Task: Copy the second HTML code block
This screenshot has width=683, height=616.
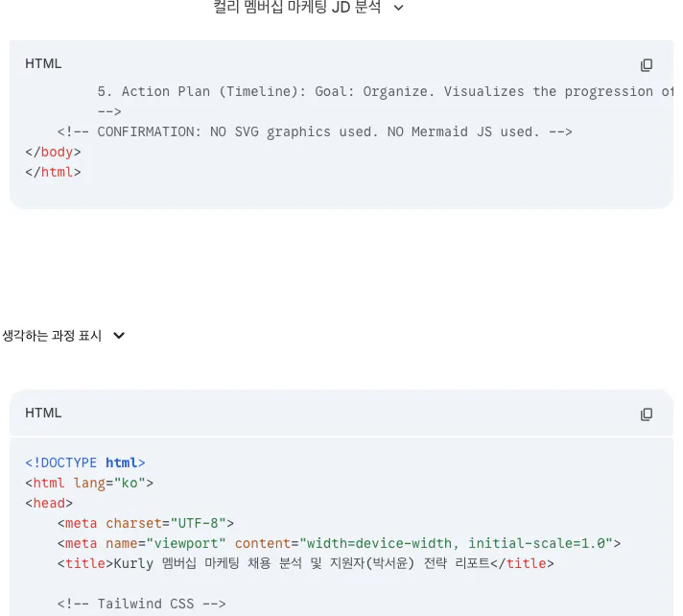Action: coord(646,414)
